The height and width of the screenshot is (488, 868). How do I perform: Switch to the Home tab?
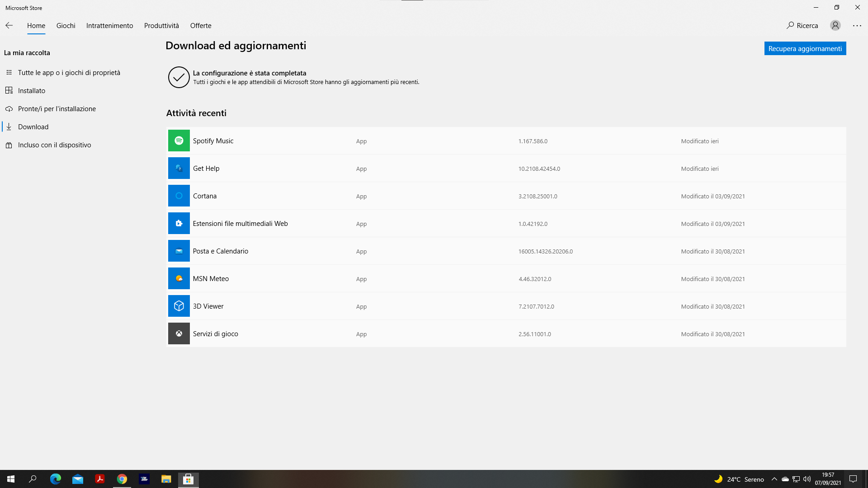click(x=36, y=26)
